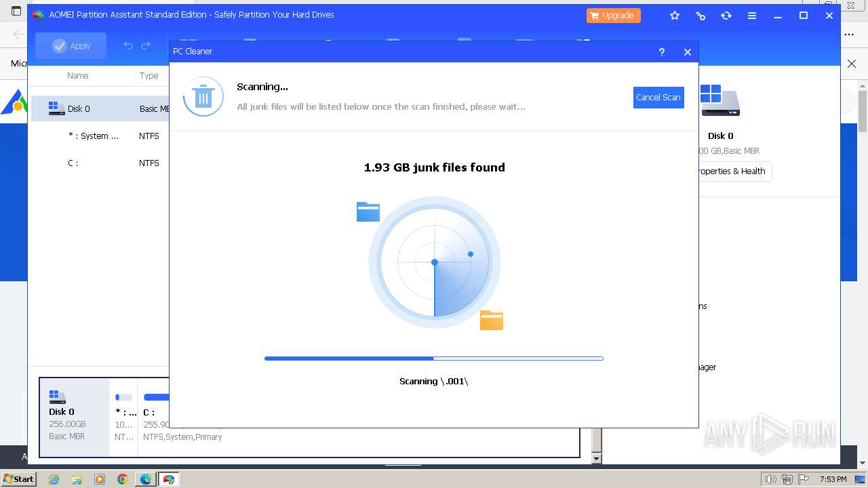Screen dimensions: 868x488
Task: Click the '1.93 GB junk files found' text
Action: click(x=435, y=167)
